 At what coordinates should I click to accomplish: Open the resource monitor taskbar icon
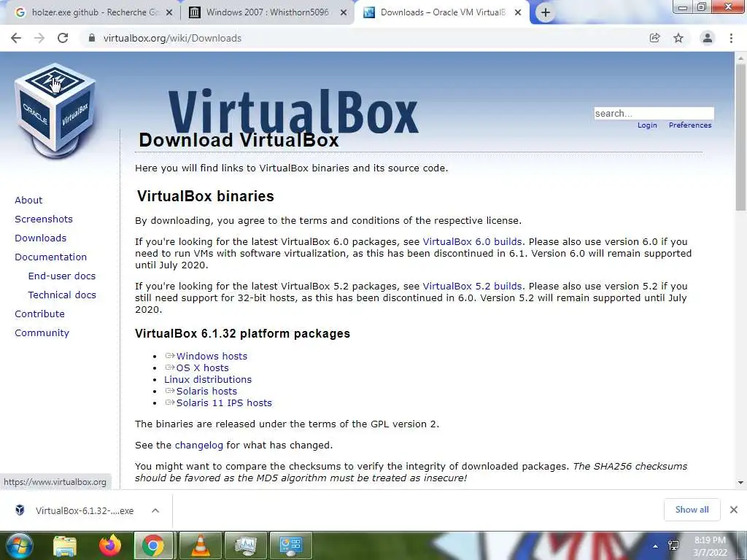coord(246,545)
